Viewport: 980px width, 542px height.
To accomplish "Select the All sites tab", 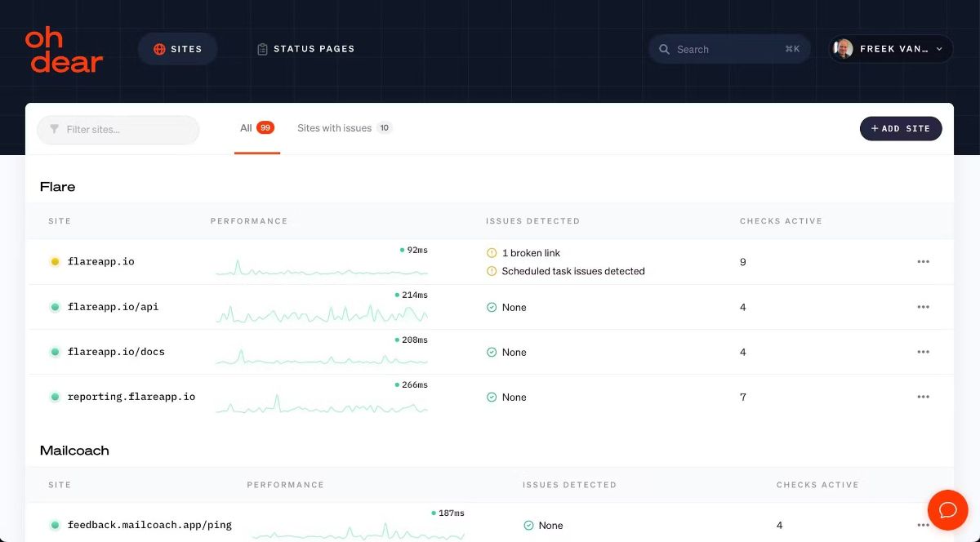I will pos(256,128).
